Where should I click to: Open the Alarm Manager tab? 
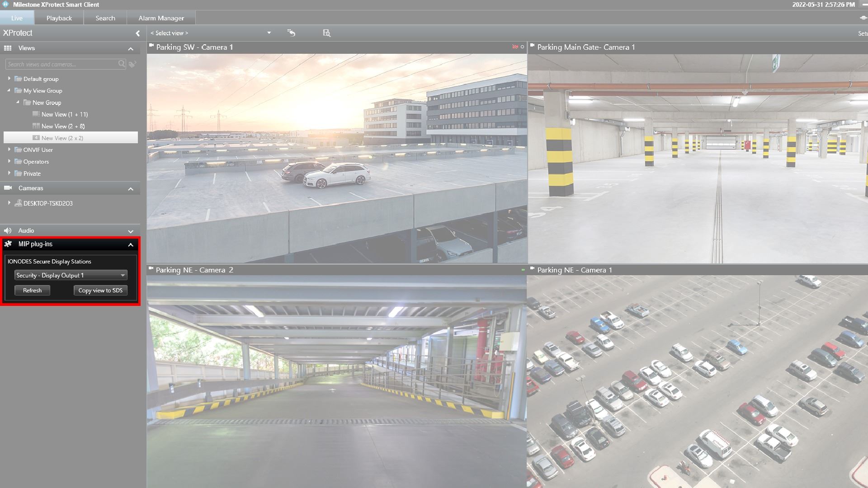[x=161, y=18]
